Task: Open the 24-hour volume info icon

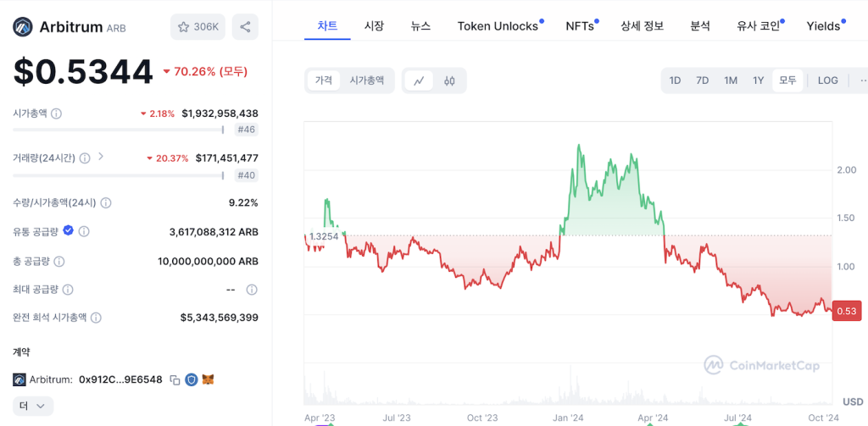Action: coord(85,158)
